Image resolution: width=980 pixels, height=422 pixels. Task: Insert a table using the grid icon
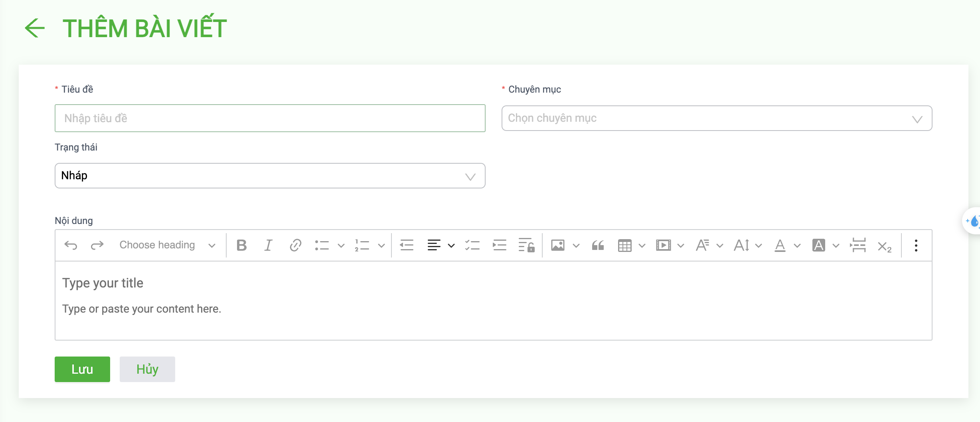(x=624, y=245)
